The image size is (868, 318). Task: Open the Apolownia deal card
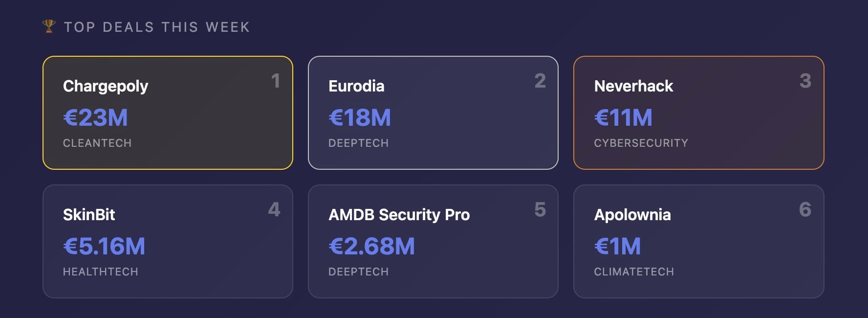click(698, 241)
